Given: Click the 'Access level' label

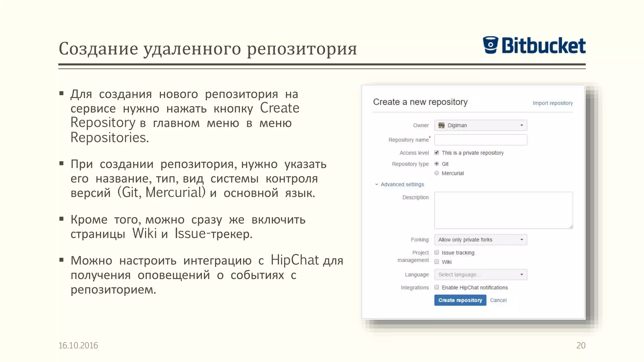Looking at the screenshot, I should tap(414, 153).
